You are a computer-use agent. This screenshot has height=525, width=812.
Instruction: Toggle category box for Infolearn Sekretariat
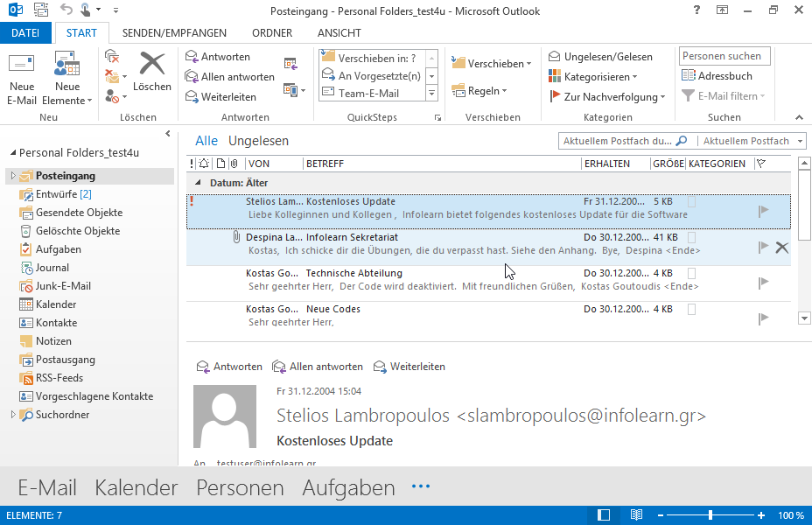(x=691, y=237)
